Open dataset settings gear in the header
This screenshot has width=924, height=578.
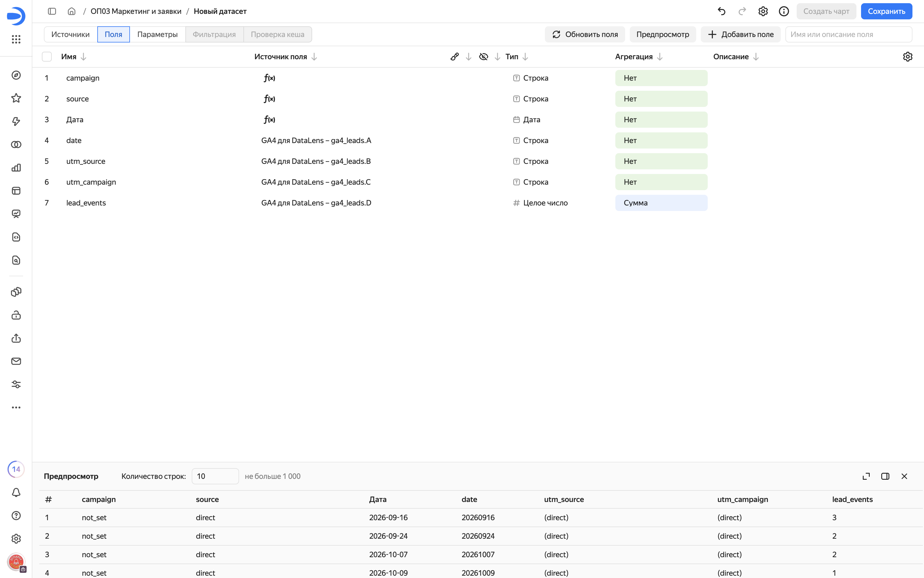(763, 11)
